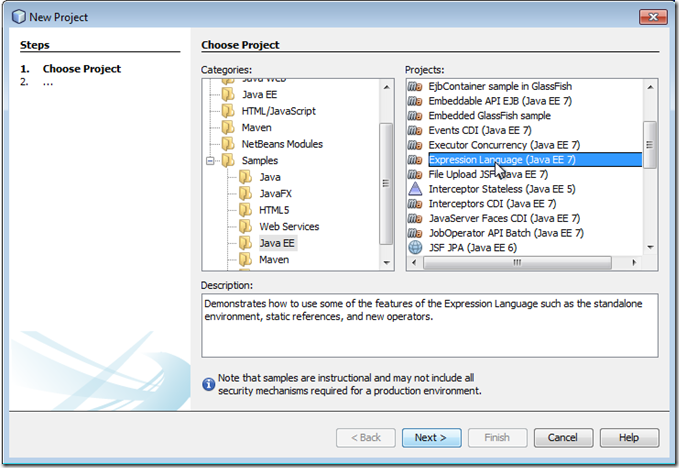The height and width of the screenshot is (468, 679).
Task: Select the Maven samples subcategory
Action: 274,259
